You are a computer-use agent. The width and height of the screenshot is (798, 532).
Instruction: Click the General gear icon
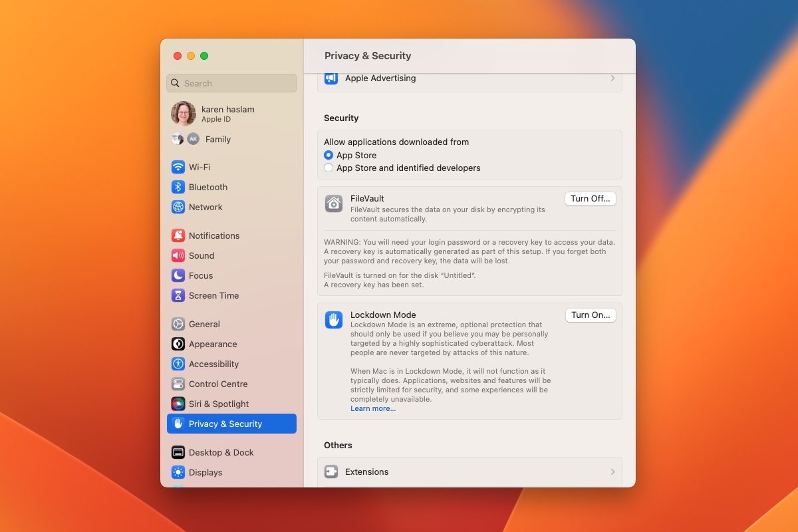point(178,324)
